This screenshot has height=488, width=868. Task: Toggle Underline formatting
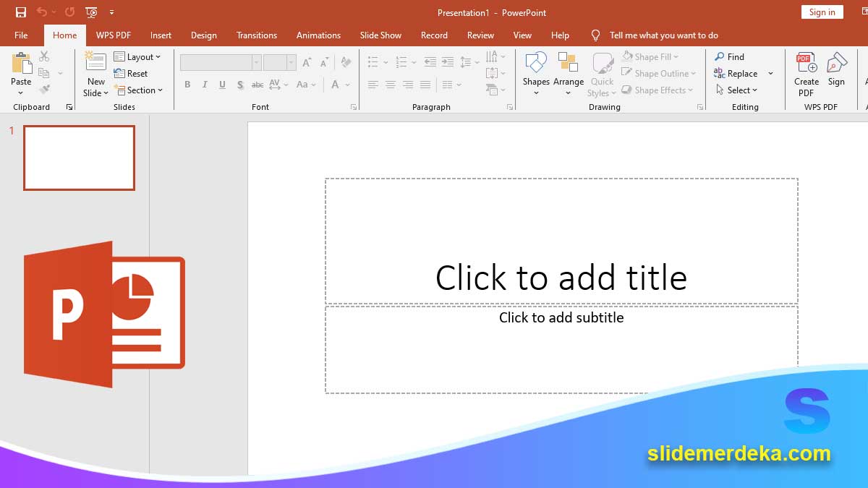(222, 85)
